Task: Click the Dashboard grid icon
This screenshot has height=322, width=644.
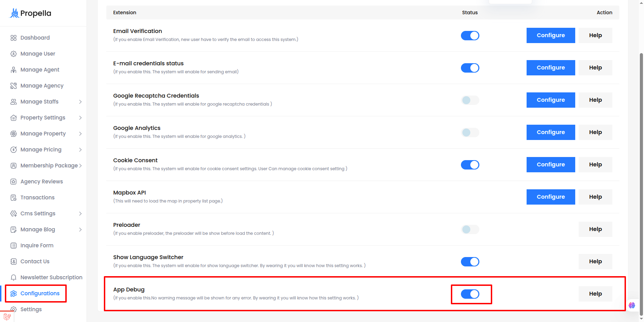Action: point(14,38)
